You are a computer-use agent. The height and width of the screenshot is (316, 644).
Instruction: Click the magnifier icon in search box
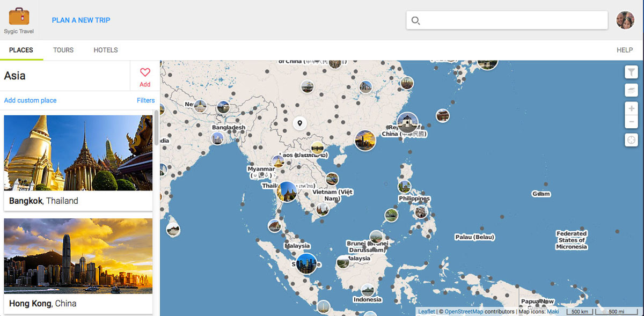[x=415, y=21]
